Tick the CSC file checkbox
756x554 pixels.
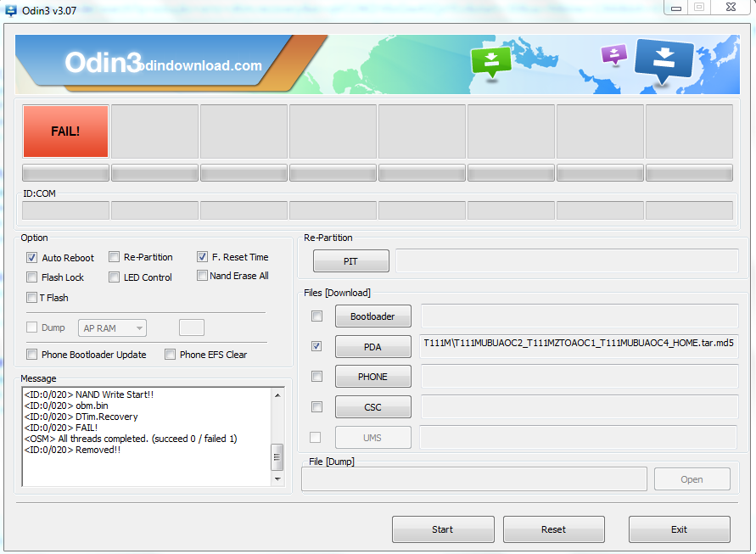tap(316, 406)
